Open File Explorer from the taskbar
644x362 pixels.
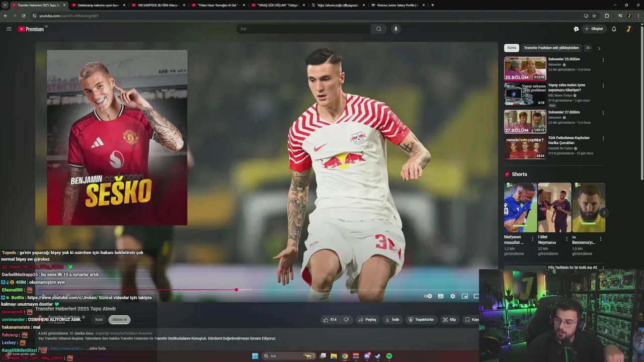[x=334, y=356]
